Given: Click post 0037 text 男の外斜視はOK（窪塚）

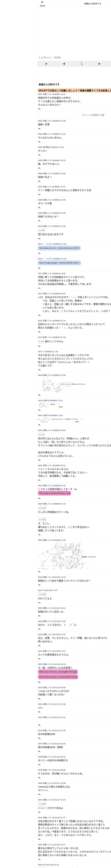Looking at the screenshot, I should tap(51, 747).
